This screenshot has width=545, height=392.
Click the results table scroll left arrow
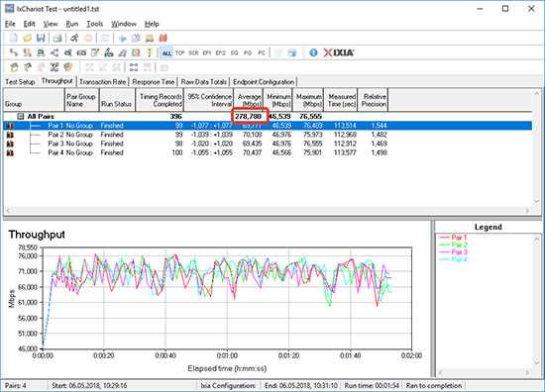(x=8, y=211)
